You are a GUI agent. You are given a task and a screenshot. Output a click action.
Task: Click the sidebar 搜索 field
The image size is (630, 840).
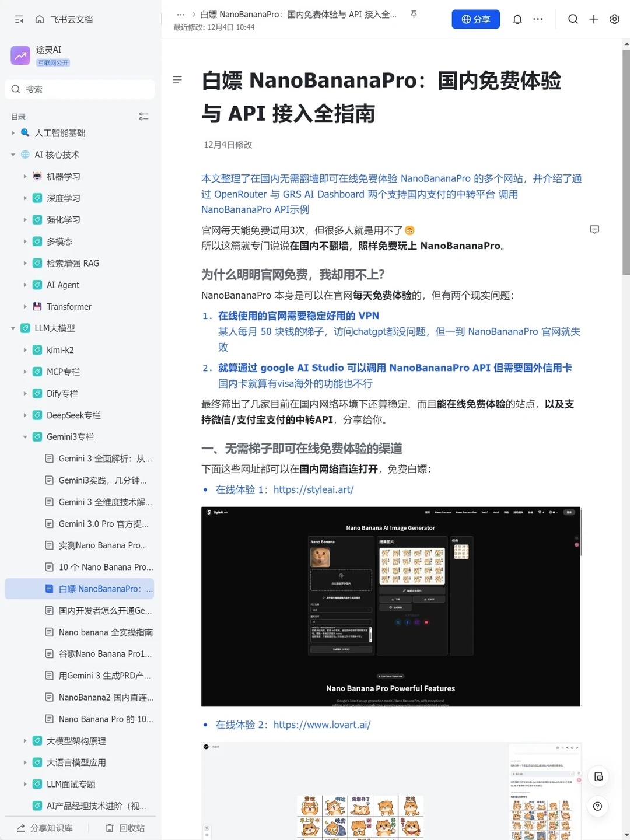point(79,89)
